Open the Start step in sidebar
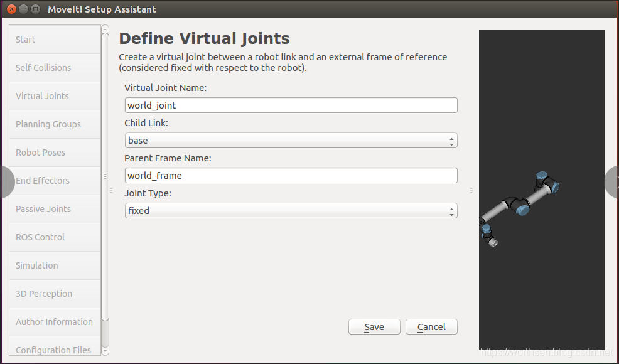Image resolution: width=619 pixels, height=364 pixels. 55,40
